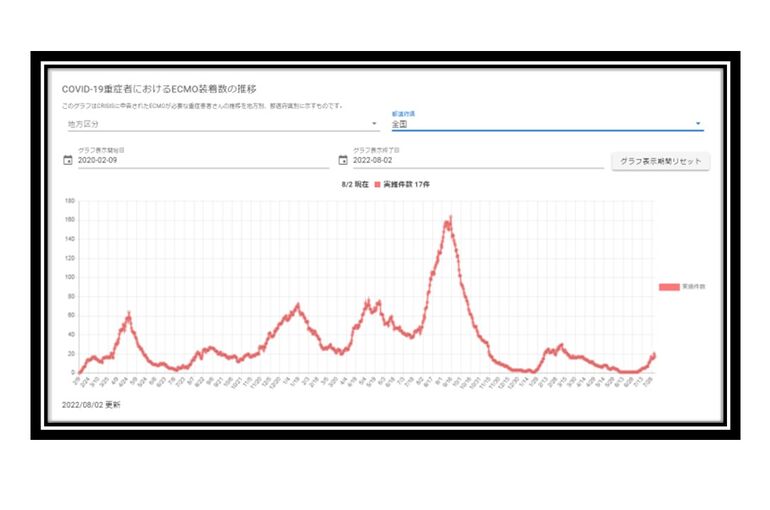Edit the end date field 2022-08-02

click(x=478, y=160)
